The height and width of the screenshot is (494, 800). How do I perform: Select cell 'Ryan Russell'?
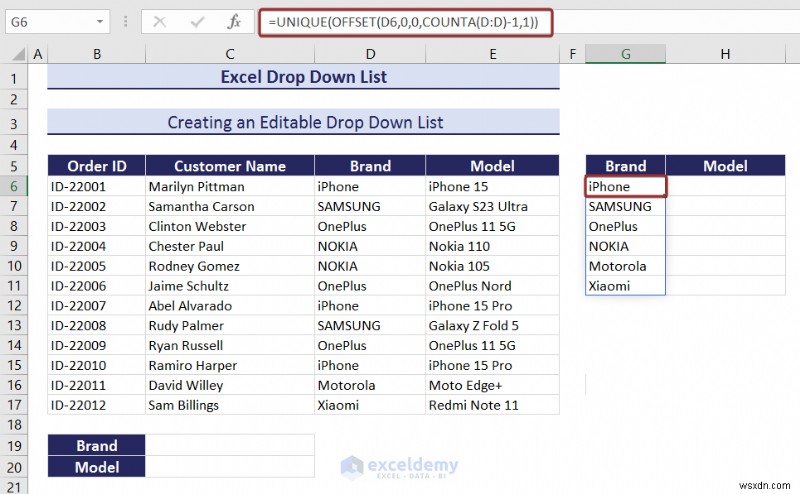pyautogui.click(x=230, y=345)
